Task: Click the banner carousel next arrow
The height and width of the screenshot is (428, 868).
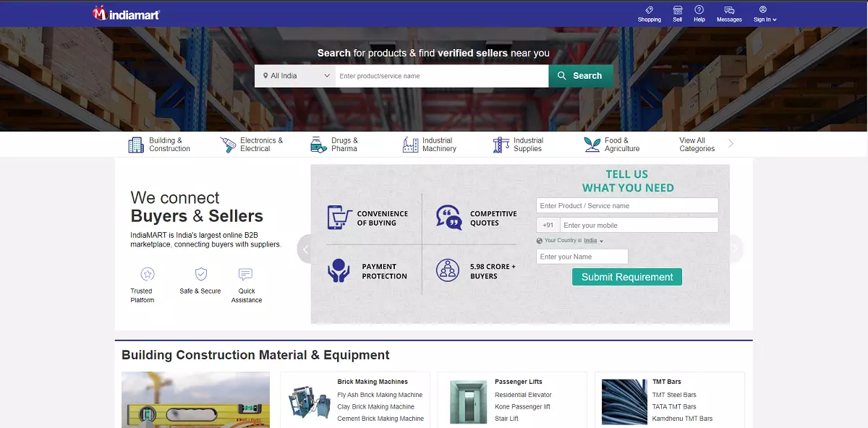Action: [x=736, y=249]
